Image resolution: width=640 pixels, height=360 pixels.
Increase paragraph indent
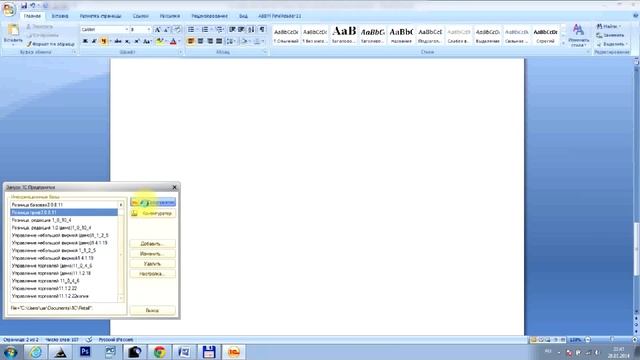241,30
